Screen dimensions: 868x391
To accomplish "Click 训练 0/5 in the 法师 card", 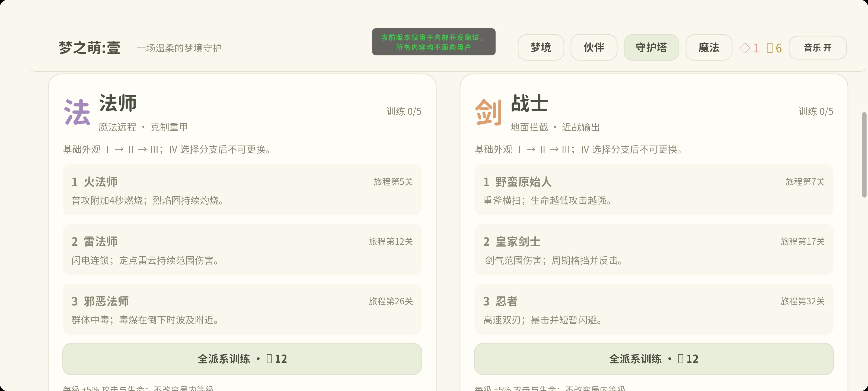I will click(x=404, y=112).
